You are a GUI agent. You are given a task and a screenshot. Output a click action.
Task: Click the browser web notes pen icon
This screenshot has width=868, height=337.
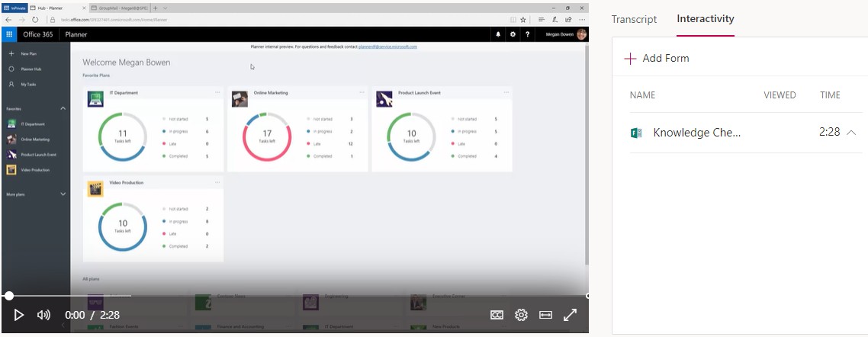point(555,19)
